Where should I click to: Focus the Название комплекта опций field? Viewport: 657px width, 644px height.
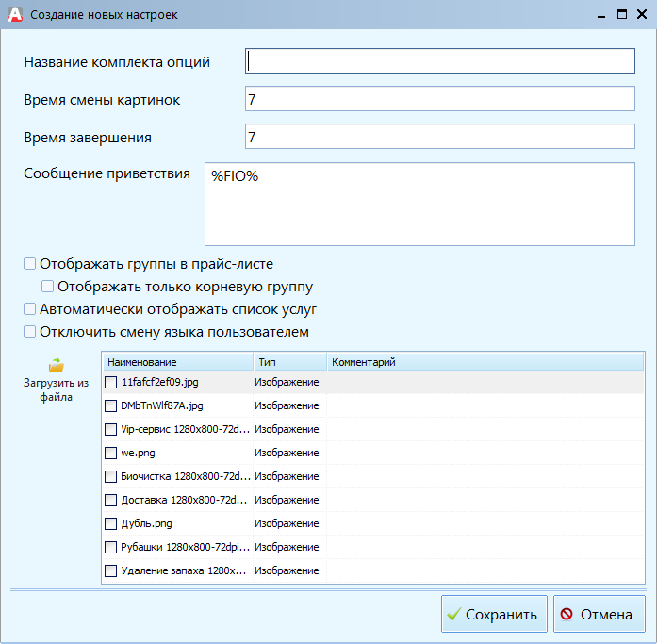tap(439, 61)
